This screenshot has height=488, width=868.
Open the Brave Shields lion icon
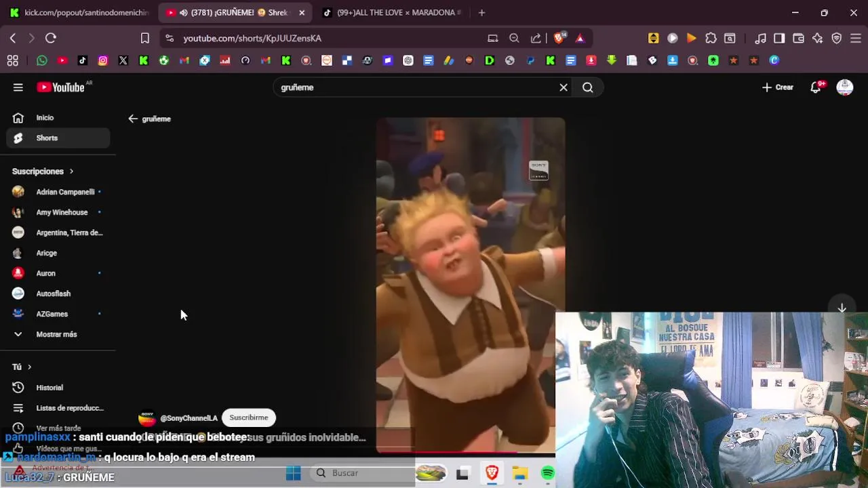(x=559, y=39)
